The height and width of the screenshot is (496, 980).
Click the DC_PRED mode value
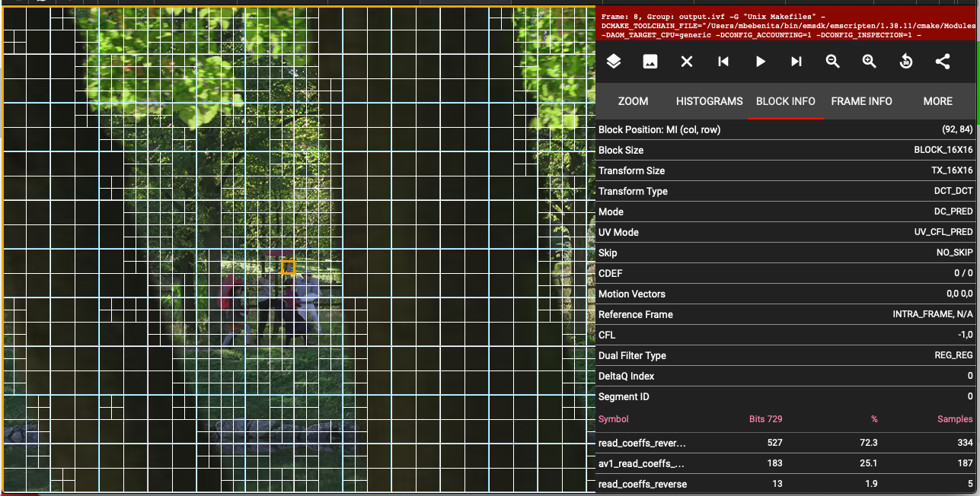tap(953, 212)
